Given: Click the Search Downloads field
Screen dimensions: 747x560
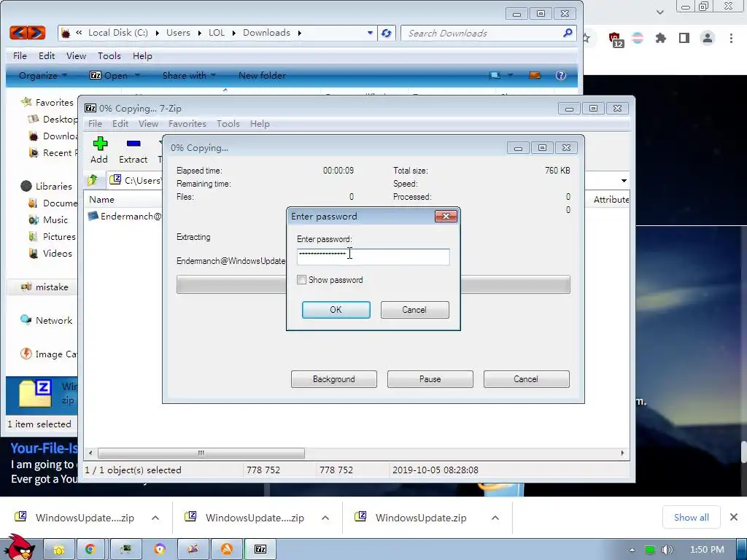Looking at the screenshot, I should pos(481,34).
